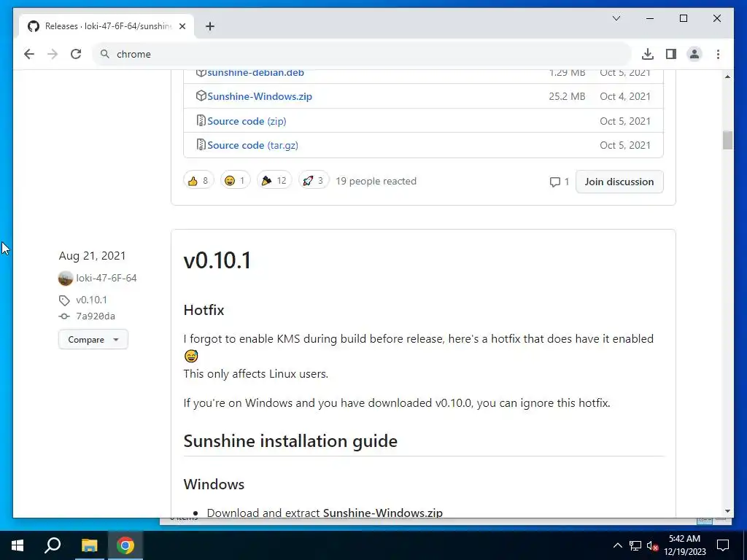Click the Hotfix heading
Screen dimensions: 747x560
(204, 310)
